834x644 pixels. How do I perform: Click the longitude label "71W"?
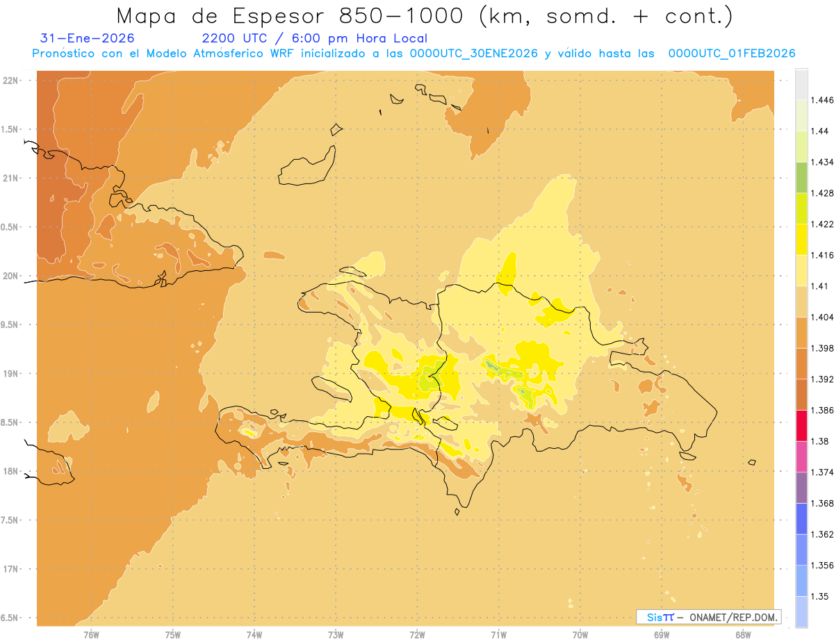(498, 636)
